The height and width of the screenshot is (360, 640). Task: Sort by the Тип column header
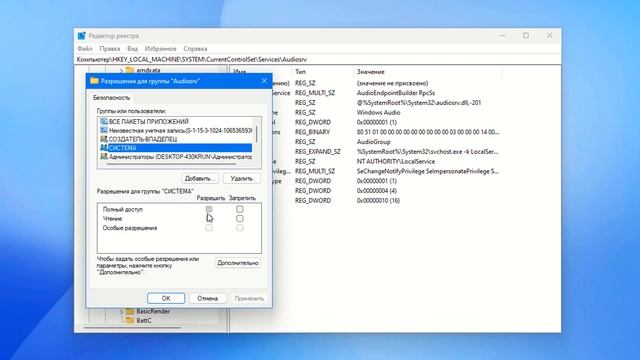300,71
